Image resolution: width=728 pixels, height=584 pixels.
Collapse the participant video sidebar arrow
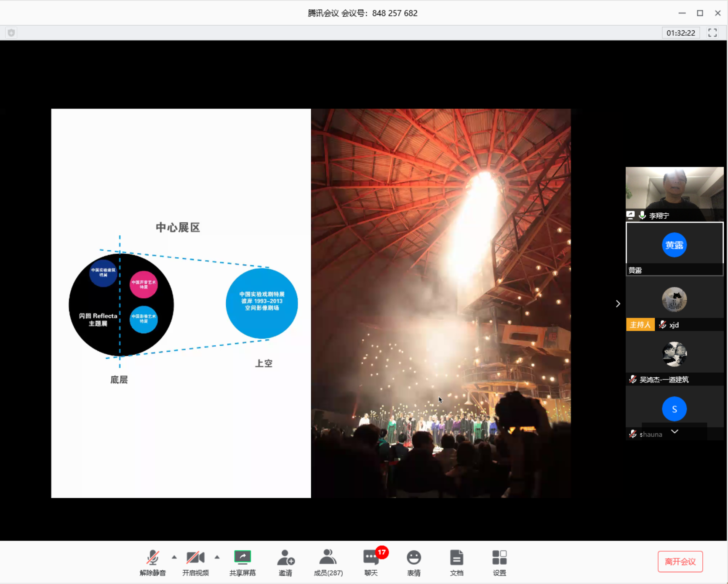pos(618,304)
